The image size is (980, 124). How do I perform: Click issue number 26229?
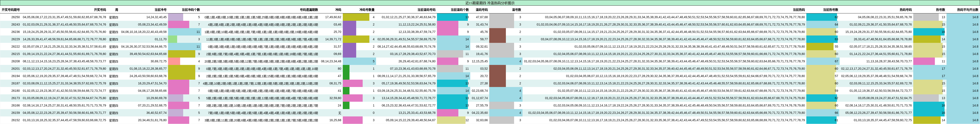(16, 39)
